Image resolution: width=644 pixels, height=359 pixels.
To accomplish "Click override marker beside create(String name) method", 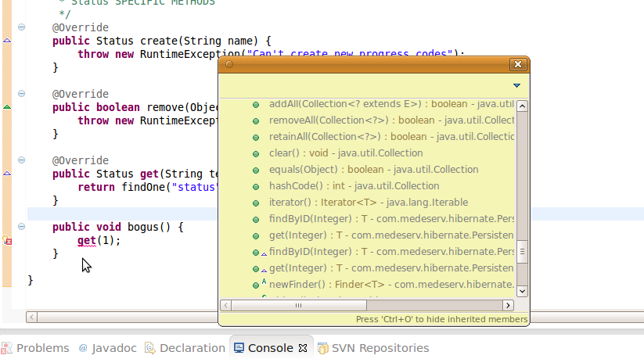I will click(7, 40).
